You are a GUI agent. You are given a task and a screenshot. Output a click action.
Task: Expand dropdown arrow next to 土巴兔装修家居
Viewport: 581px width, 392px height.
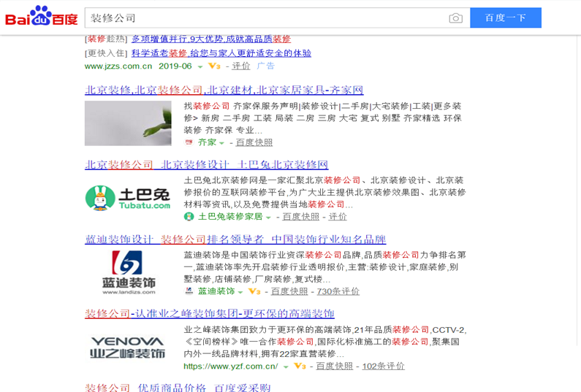pyautogui.click(x=268, y=218)
